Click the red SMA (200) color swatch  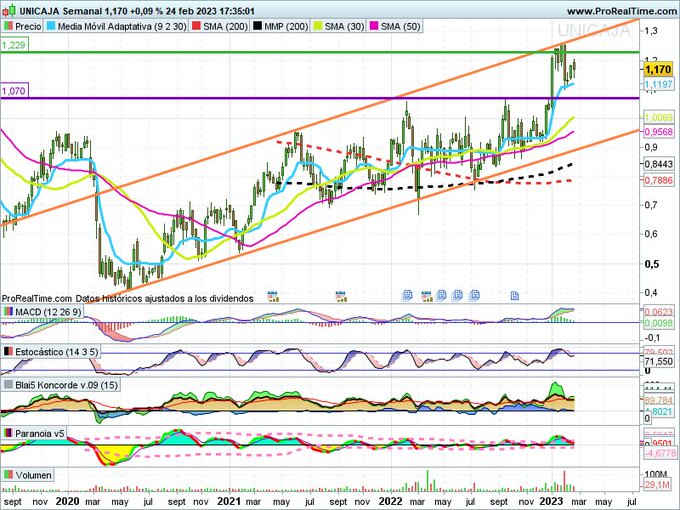(x=196, y=26)
